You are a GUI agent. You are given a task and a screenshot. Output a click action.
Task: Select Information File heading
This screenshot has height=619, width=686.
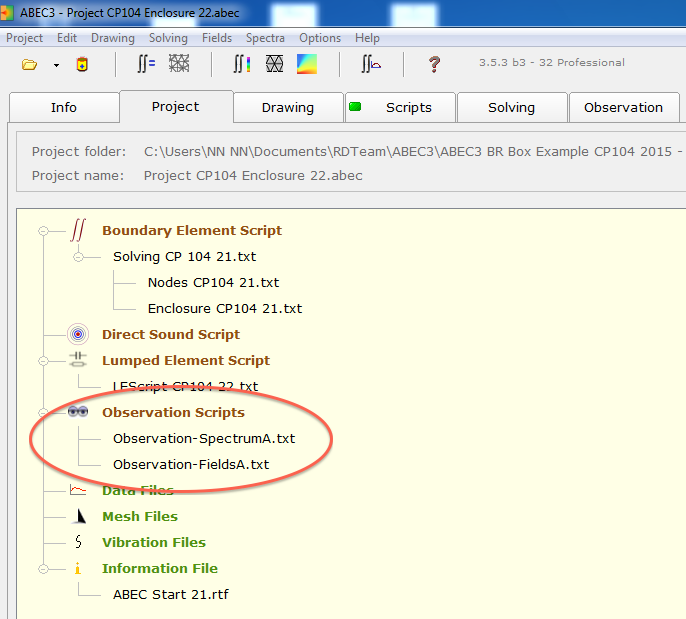coord(160,569)
